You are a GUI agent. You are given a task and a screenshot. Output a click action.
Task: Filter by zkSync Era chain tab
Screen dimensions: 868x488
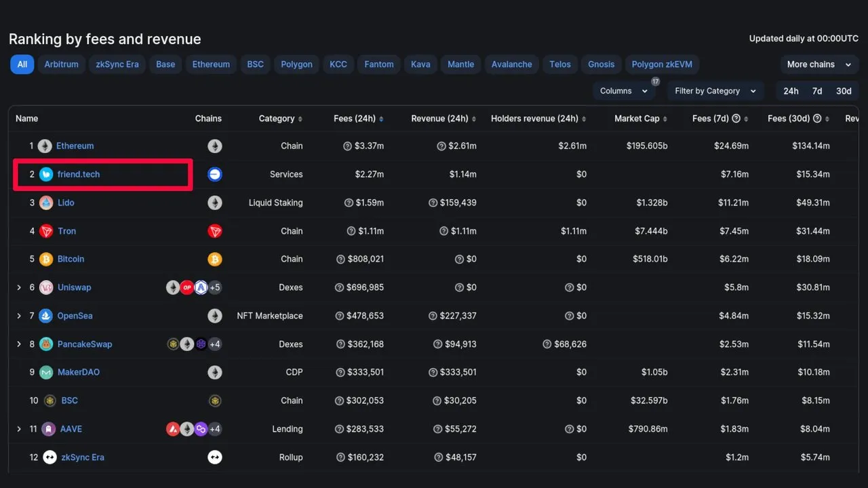coord(117,64)
